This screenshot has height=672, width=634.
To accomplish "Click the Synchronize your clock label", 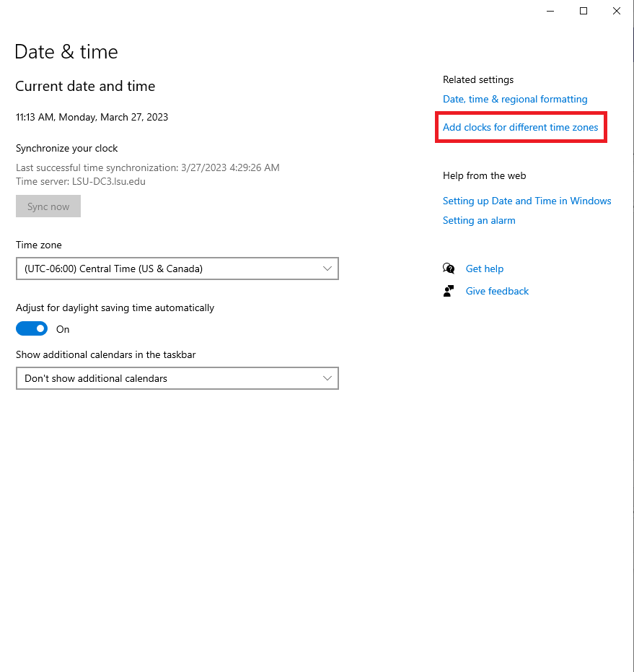I will click(x=67, y=148).
